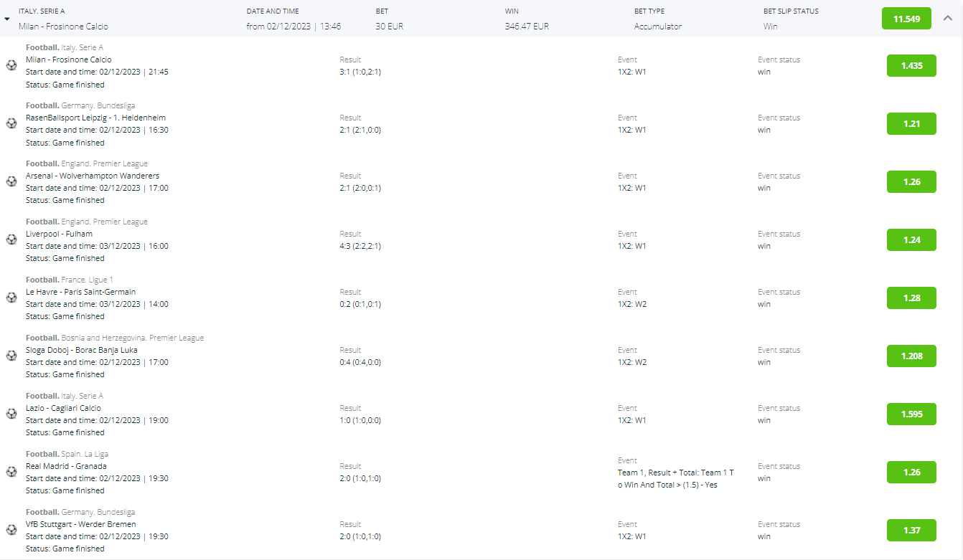Click the result 2:1 (2:0,0:1)

[360, 188]
